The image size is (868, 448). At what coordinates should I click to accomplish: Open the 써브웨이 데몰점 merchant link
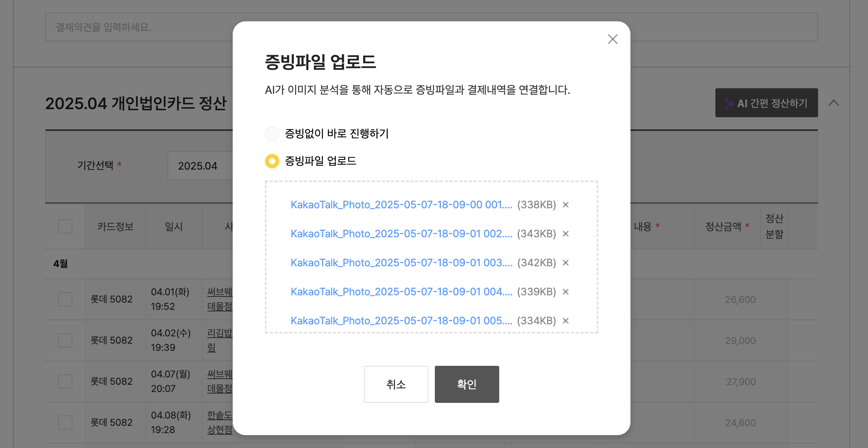[220, 299]
